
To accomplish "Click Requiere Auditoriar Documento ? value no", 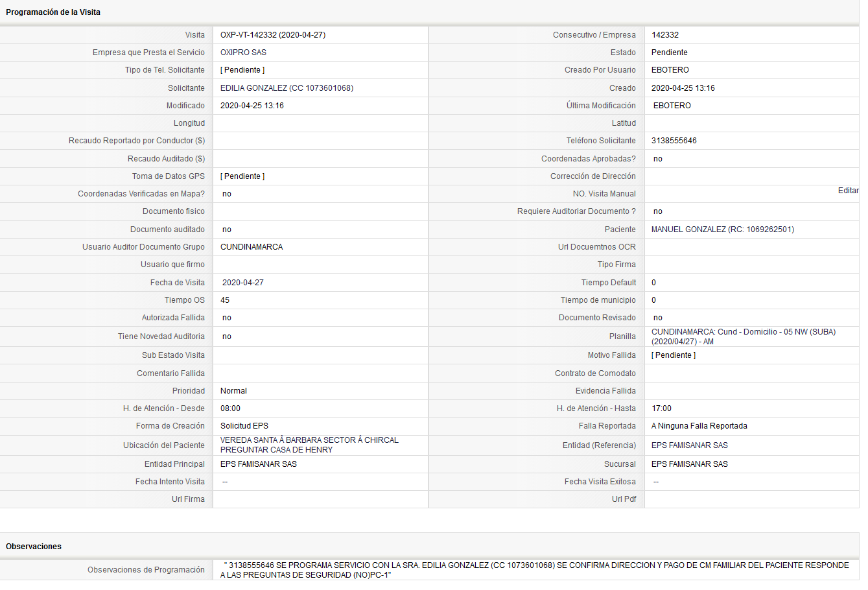I will coord(658,211).
